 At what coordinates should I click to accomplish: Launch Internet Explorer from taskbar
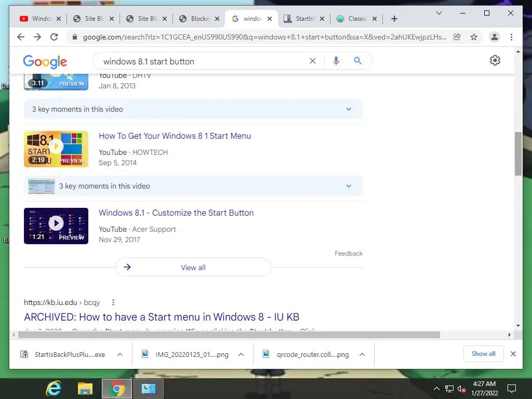click(x=54, y=389)
